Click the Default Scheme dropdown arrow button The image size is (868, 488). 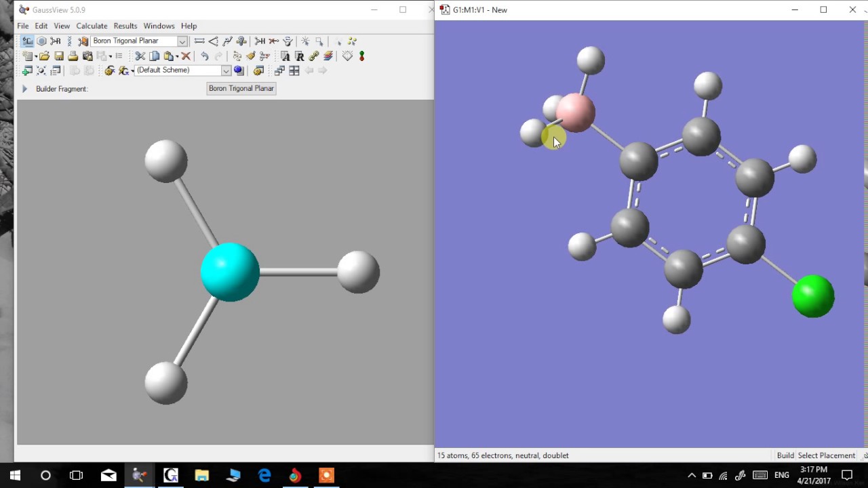click(226, 70)
